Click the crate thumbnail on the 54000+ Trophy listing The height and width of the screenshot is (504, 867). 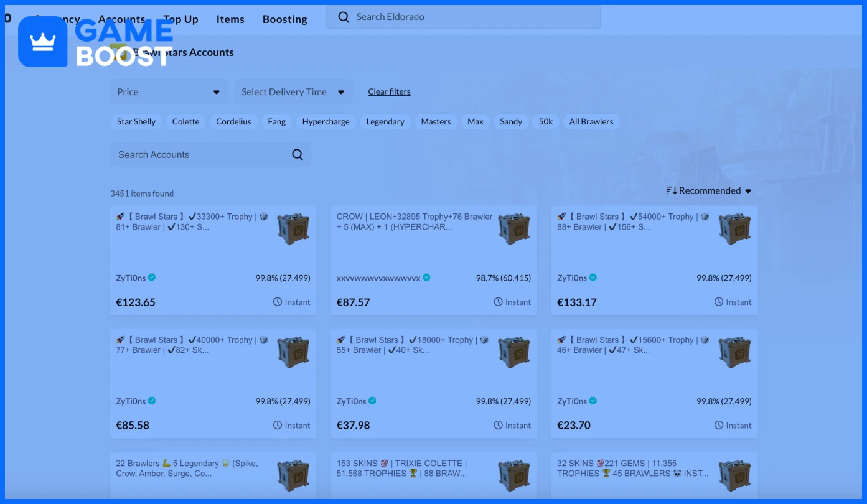[x=734, y=228]
